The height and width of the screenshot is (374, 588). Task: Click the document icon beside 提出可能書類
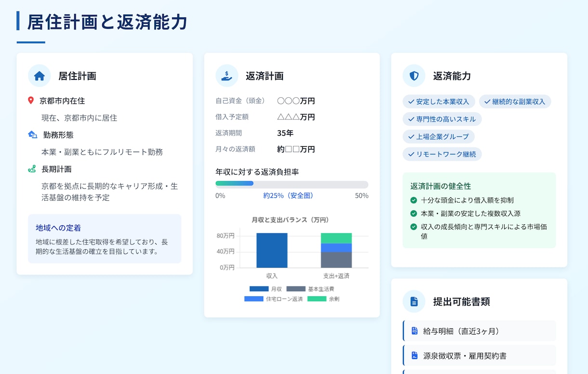click(x=414, y=302)
